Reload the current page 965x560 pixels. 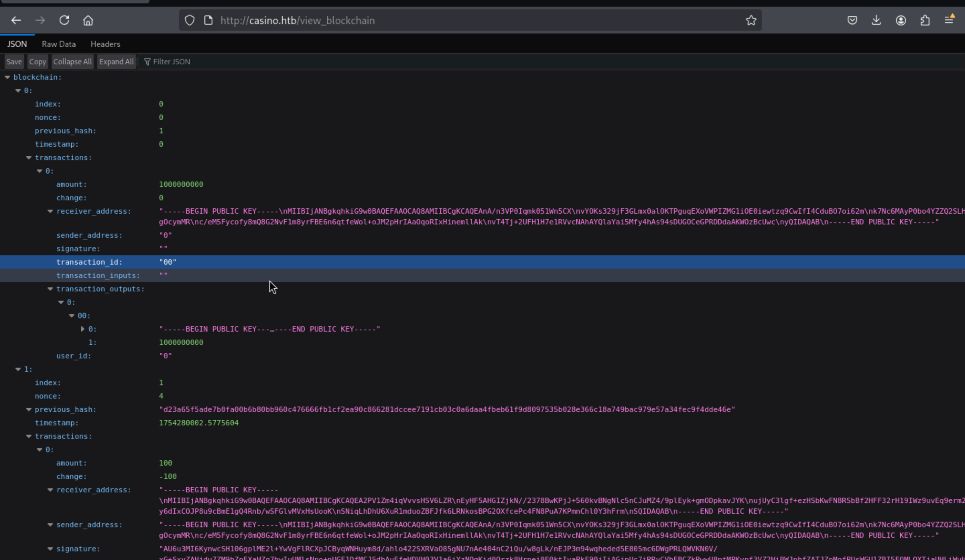tap(64, 20)
